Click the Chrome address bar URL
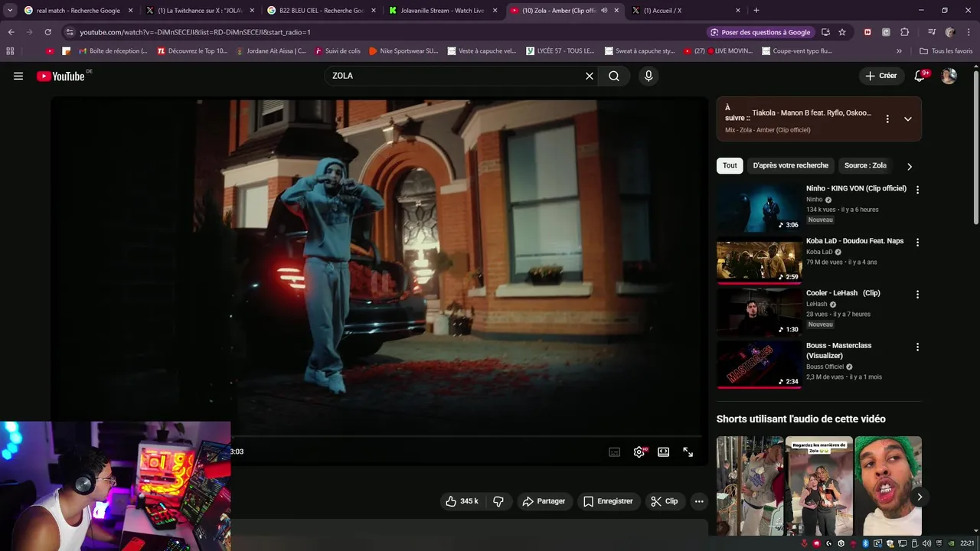 194,32
